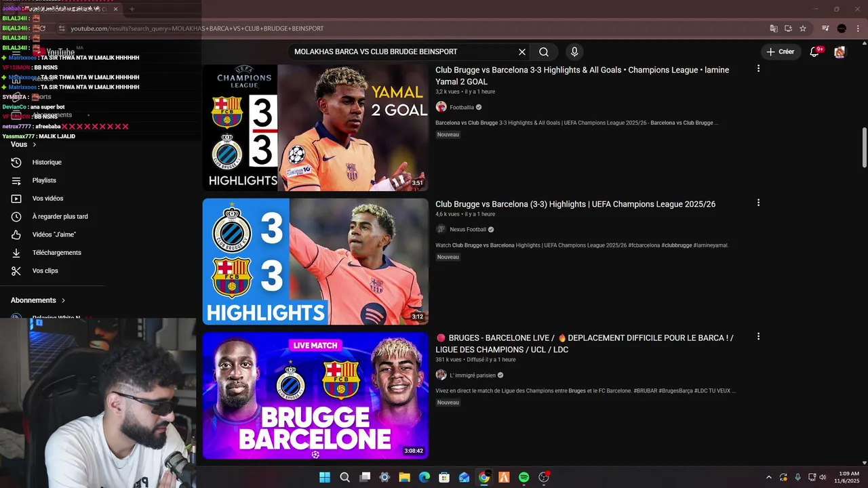Open the Créer upload menu
The width and height of the screenshot is (868, 488).
pyautogui.click(x=781, y=52)
